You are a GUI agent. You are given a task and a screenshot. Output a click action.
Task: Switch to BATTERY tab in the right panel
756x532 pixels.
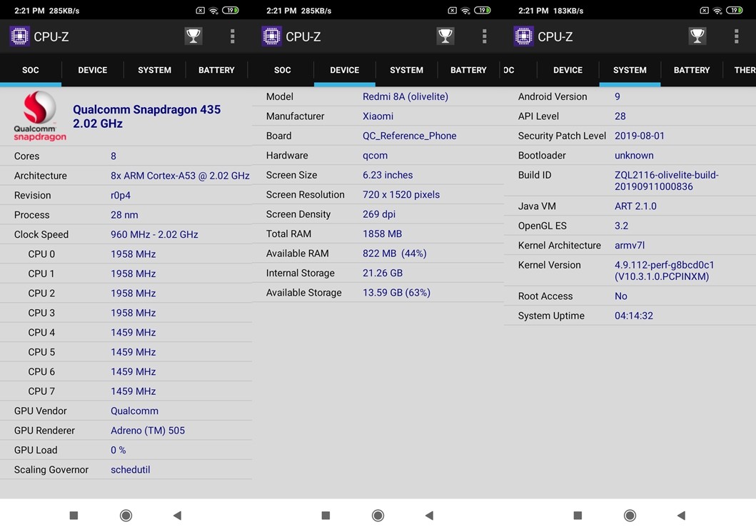(692, 71)
